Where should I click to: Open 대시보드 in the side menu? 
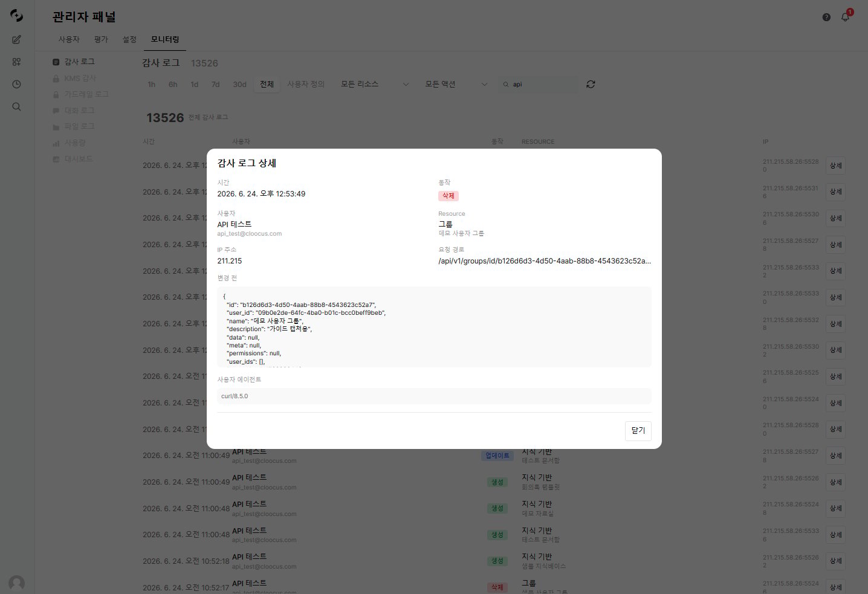click(x=79, y=159)
